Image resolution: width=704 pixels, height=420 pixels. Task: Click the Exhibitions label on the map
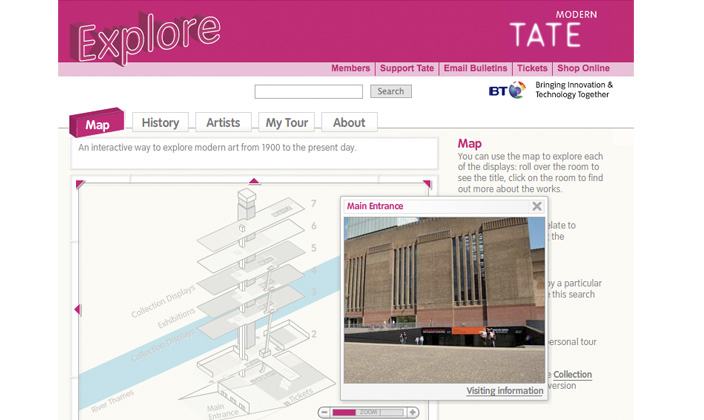(x=176, y=318)
